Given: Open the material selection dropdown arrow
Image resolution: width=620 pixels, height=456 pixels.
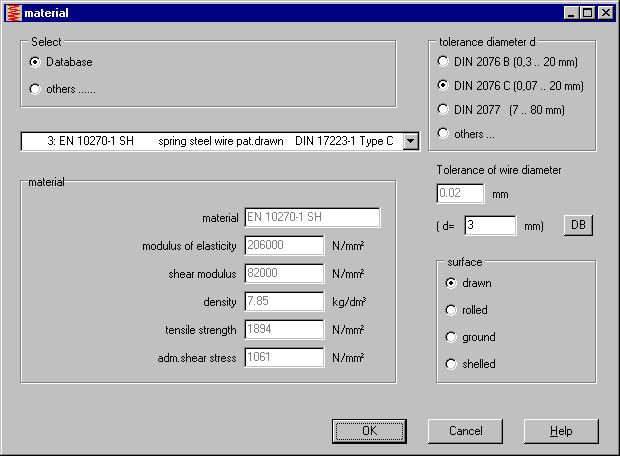Looking at the screenshot, I should click(410, 141).
